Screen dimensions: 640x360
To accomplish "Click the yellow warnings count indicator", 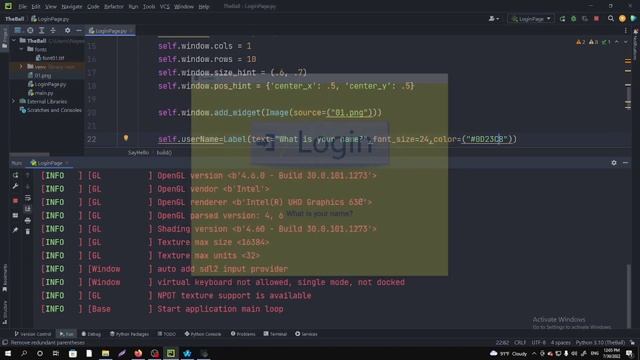I will coord(580,42).
